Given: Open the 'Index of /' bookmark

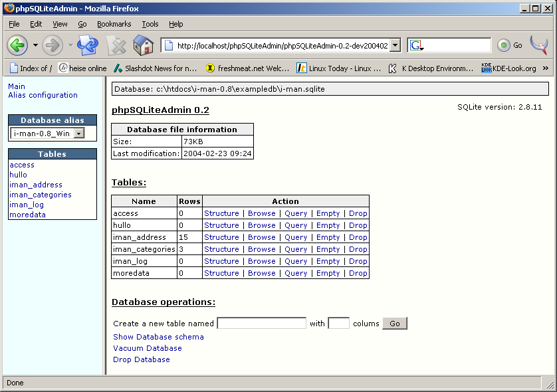Looking at the screenshot, I should (31, 68).
